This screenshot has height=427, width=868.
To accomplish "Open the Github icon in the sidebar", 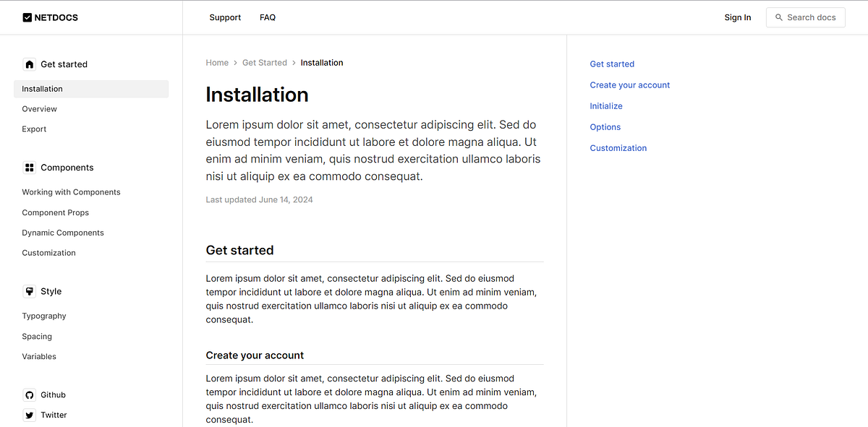I will (29, 394).
